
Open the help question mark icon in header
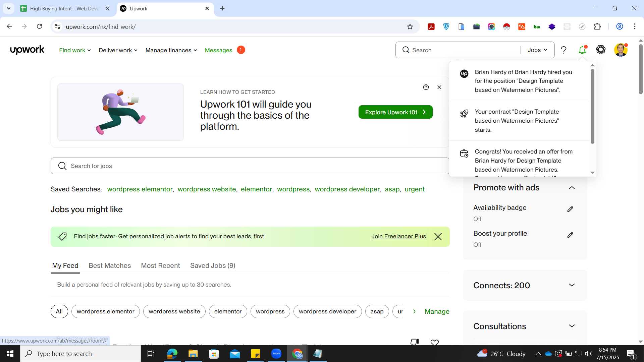pos(563,50)
